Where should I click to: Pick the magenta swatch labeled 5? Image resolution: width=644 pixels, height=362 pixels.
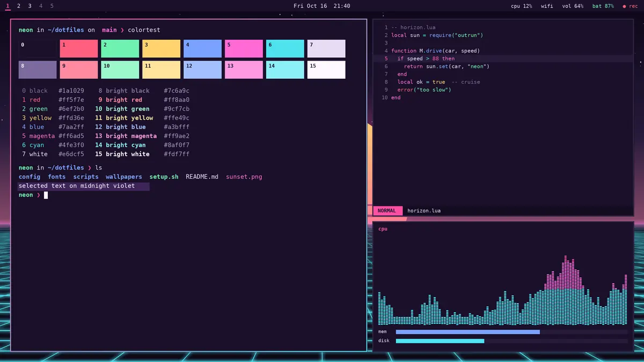(x=244, y=49)
